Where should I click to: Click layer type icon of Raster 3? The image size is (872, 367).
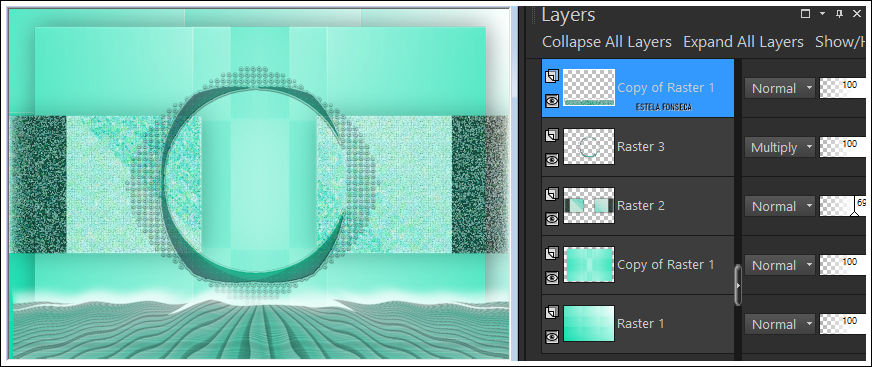[552, 135]
